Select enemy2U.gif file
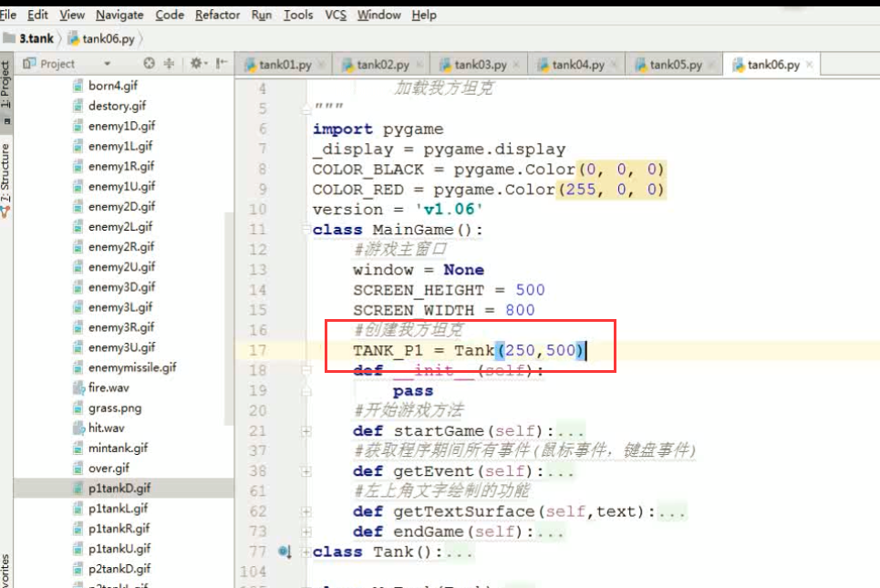Image resolution: width=880 pixels, height=588 pixels. (121, 266)
